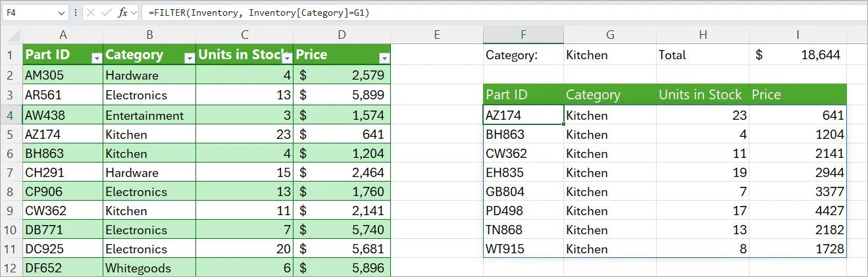Select filtered result cell WT915

click(x=523, y=249)
